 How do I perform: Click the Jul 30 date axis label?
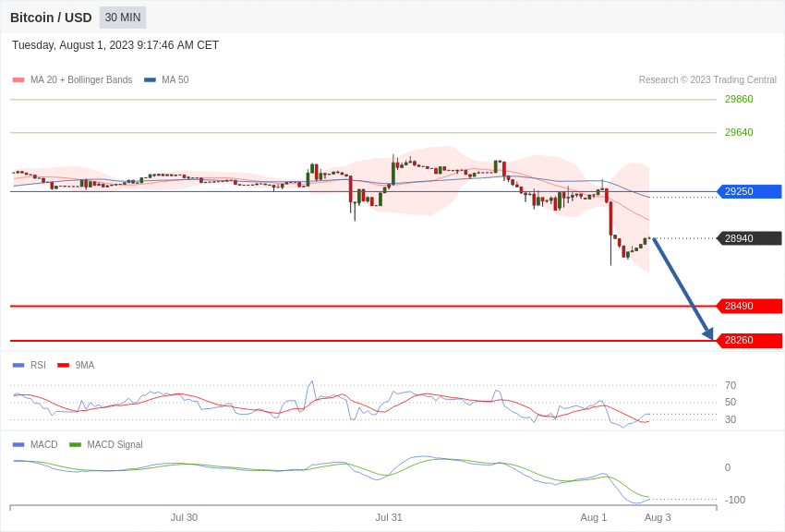tap(184, 517)
